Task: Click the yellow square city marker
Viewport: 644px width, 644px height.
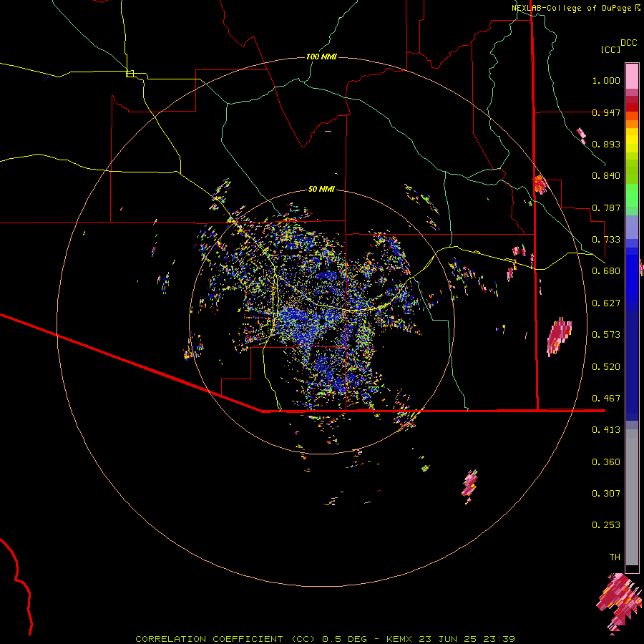Action: 130,74
